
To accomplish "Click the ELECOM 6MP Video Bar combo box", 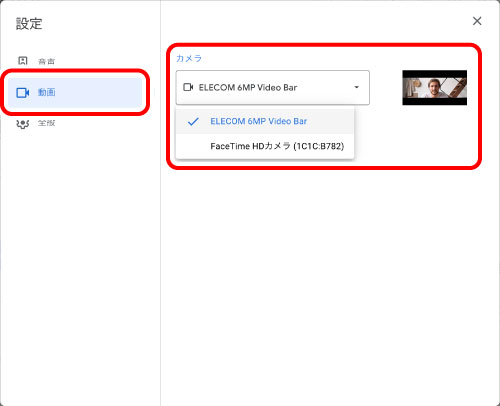I will coord(272,87).
